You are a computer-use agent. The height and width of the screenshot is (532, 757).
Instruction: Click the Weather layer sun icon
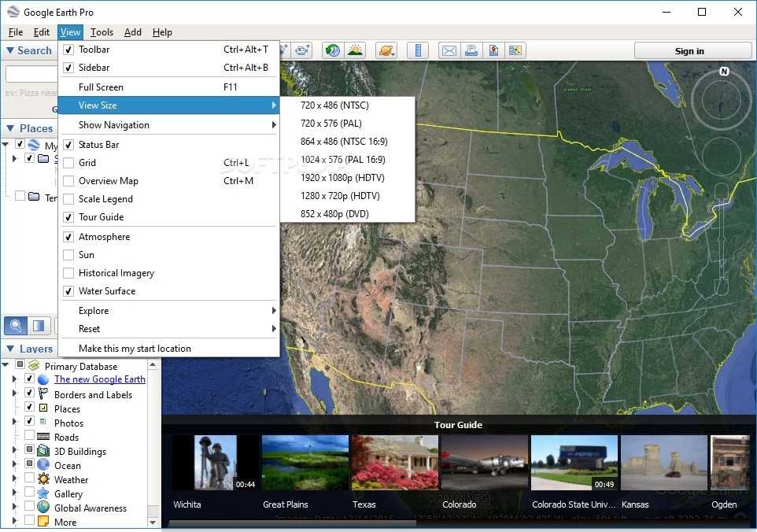43,479
